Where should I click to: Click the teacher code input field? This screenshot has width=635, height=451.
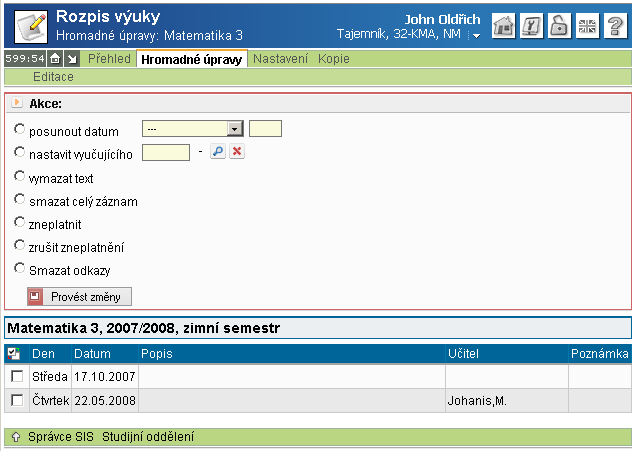[166, 152]
